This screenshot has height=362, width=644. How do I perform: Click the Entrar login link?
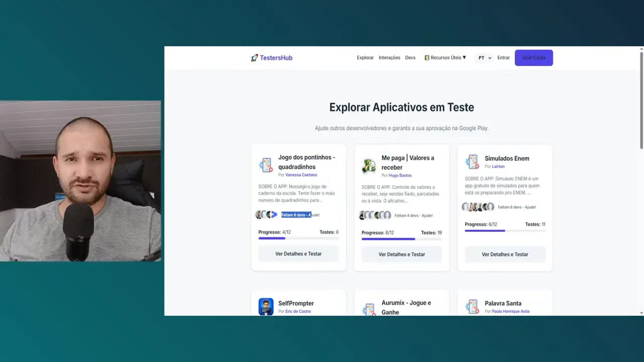pos(503,58)
